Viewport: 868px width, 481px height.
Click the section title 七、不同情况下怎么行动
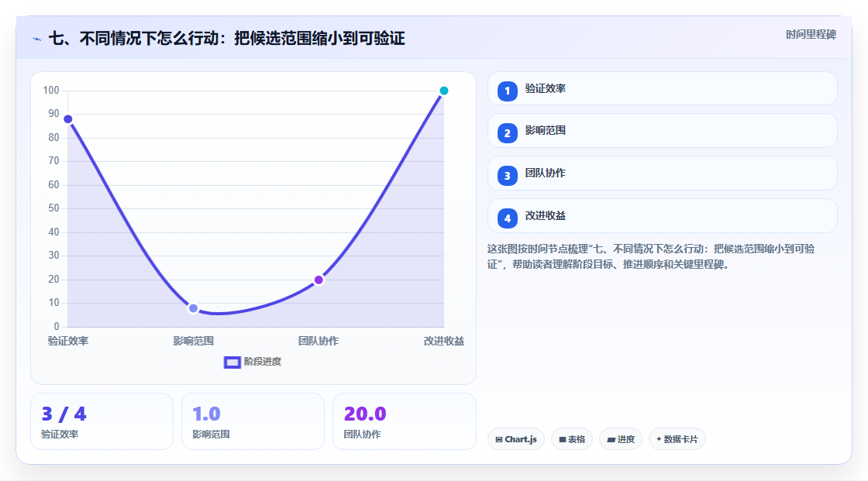[x=227, y=38]
